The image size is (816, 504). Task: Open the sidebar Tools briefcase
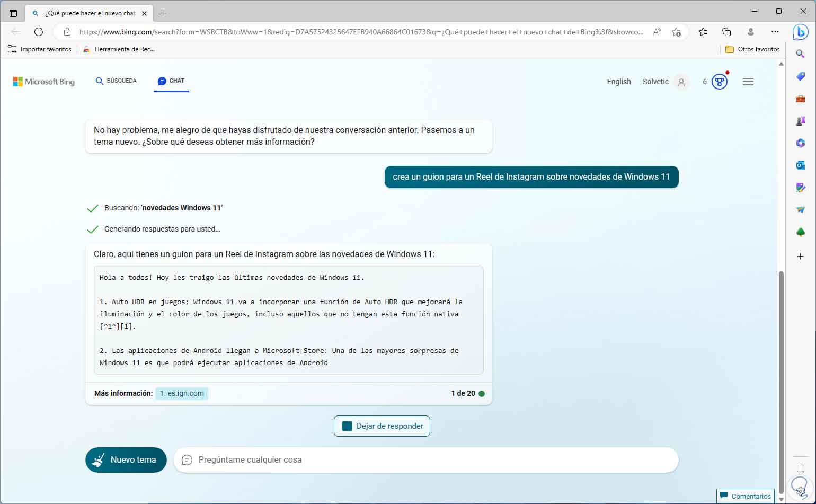tap(801, 99)
